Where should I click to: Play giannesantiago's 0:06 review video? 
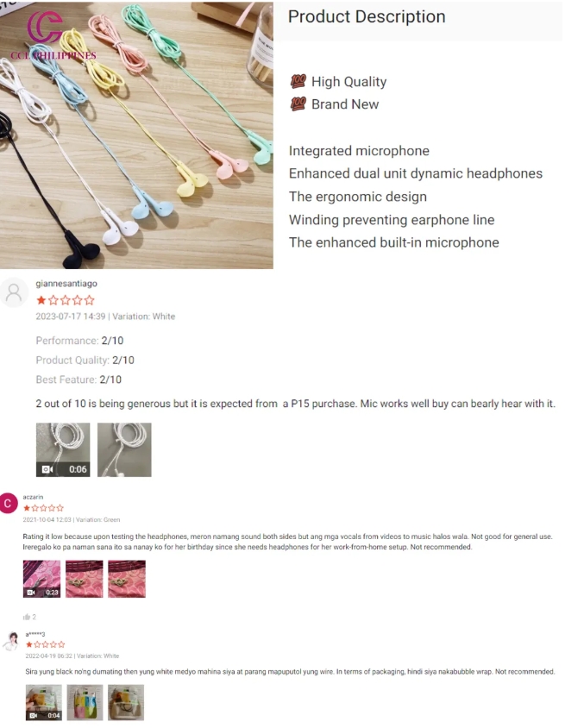(63, 449)
